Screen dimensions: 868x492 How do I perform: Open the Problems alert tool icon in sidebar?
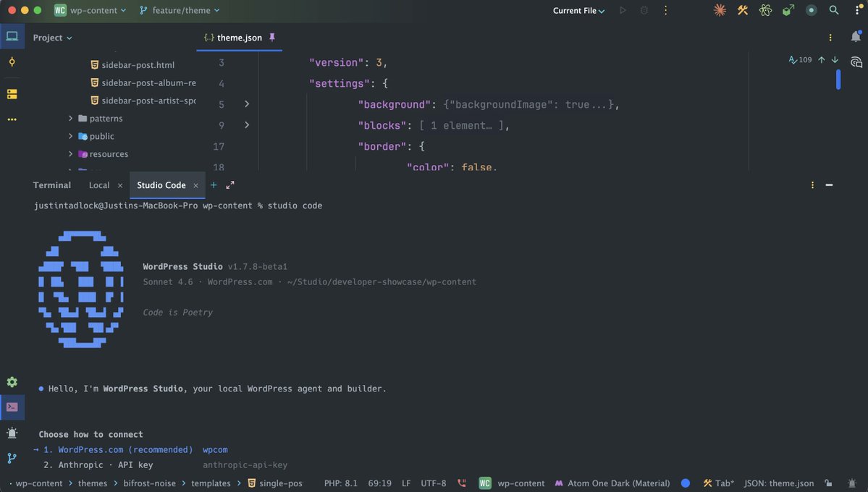(x=12, y=433)
